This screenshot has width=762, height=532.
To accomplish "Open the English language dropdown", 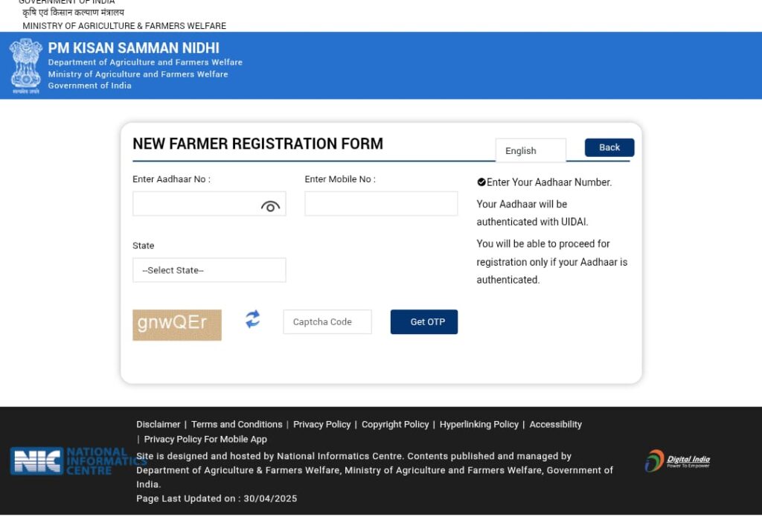I will pos(531,150).
